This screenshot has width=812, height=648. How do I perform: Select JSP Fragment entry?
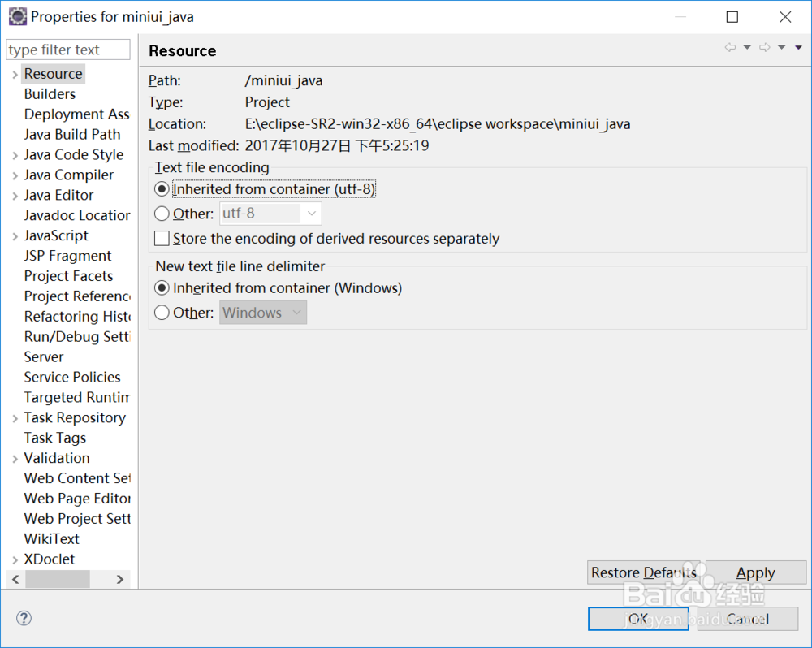67,255
